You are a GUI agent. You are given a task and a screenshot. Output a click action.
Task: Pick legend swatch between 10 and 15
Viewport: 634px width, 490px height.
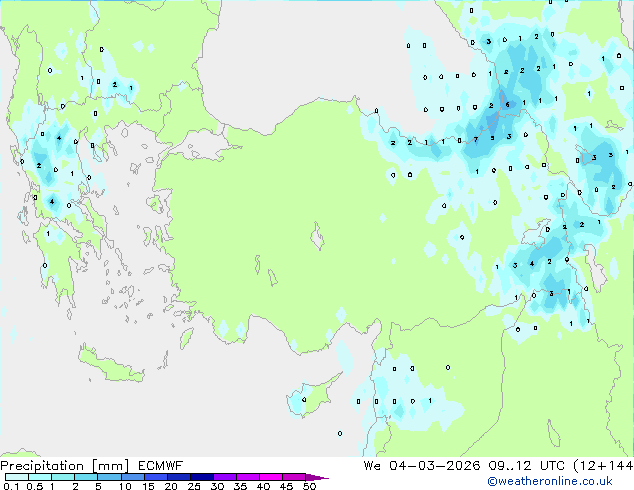point(132,477)
